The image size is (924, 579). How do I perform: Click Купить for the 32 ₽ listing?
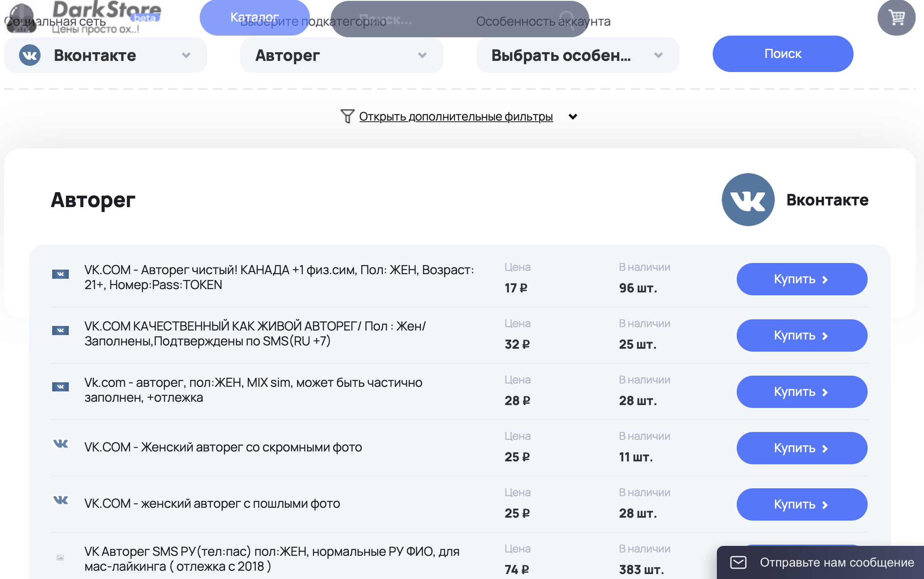[x=801, y=335]
